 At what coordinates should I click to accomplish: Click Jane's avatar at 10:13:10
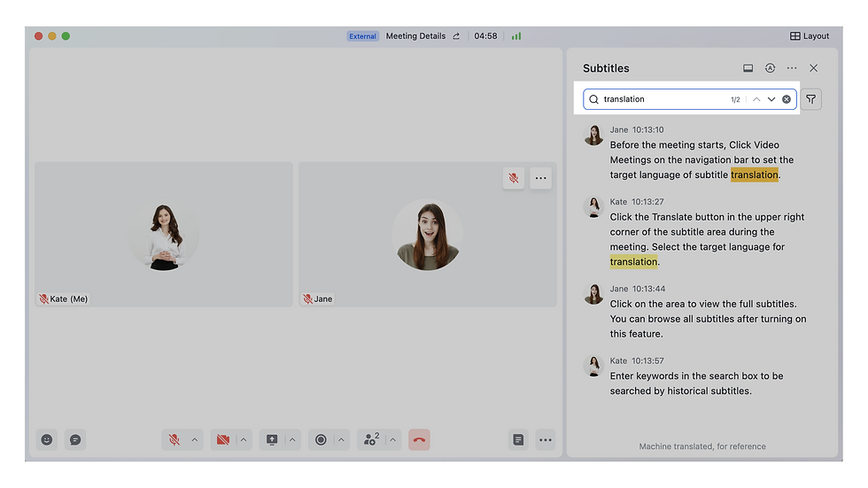tap(594, 135)
